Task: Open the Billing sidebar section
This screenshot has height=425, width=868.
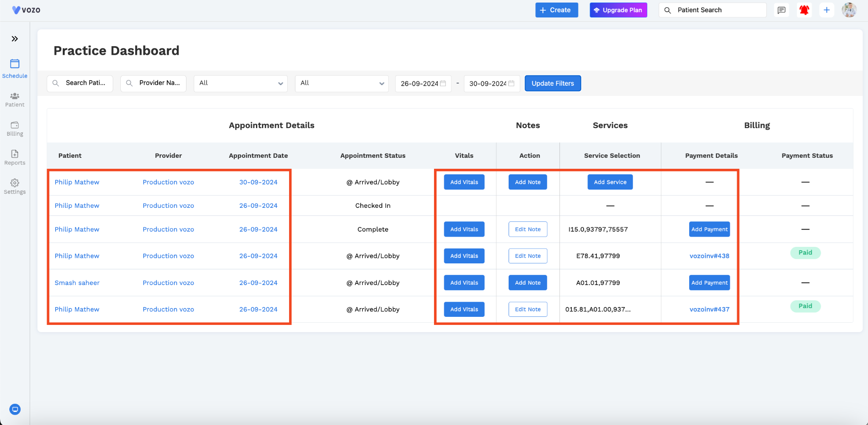Action: coord(15,129)
